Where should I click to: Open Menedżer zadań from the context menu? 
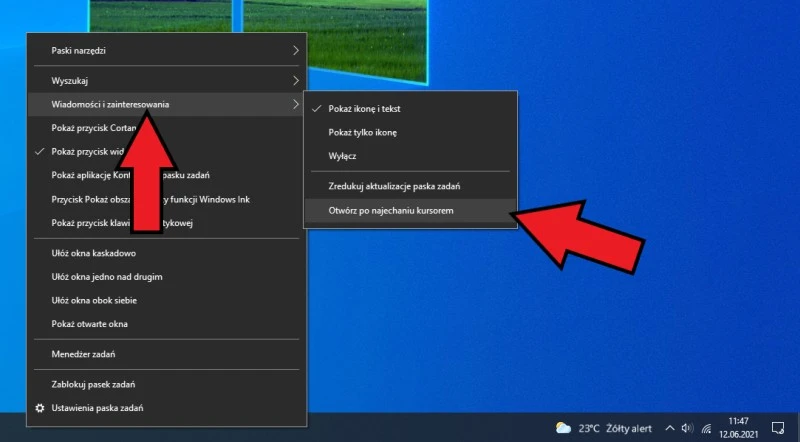(88, 353)
